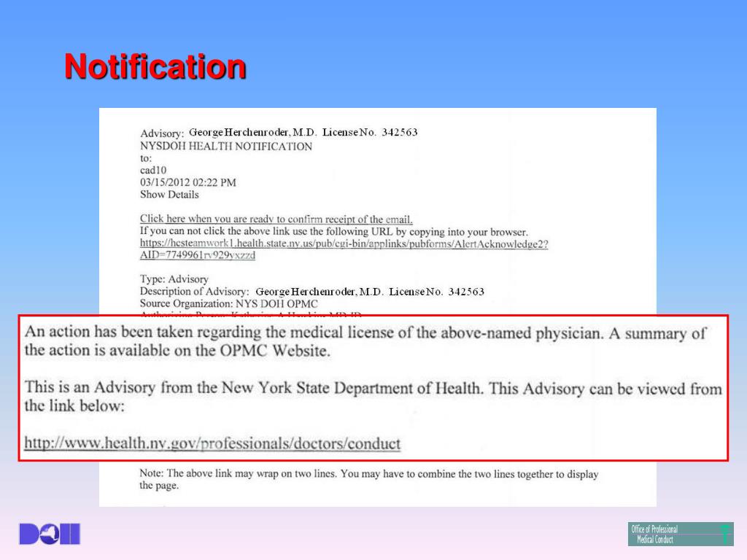Image resolution: width=747 pixels, height=560 pixels.
Task: Open the health.ny.gov professionals doctors conduct link
Action: 212,443
